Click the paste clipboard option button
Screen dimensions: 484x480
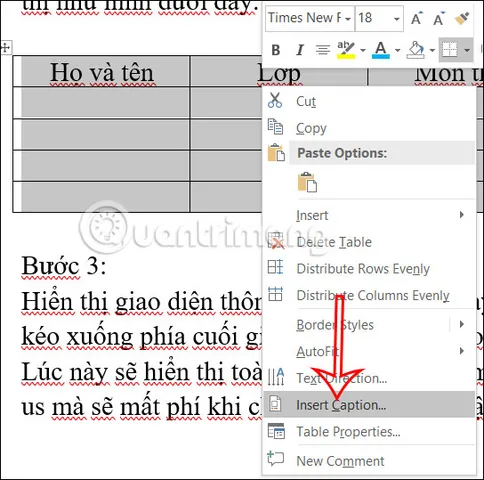[307, 182]
